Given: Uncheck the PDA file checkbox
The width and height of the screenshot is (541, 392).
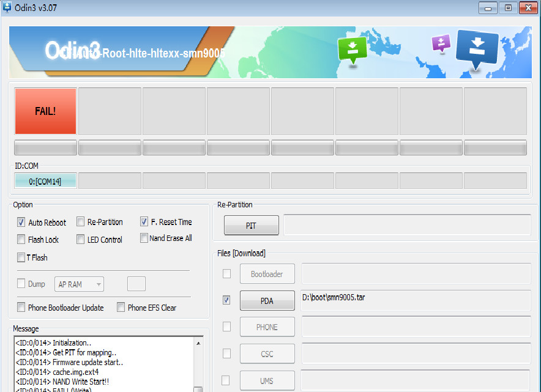Looking at the screenshot, I should [226, 300].
